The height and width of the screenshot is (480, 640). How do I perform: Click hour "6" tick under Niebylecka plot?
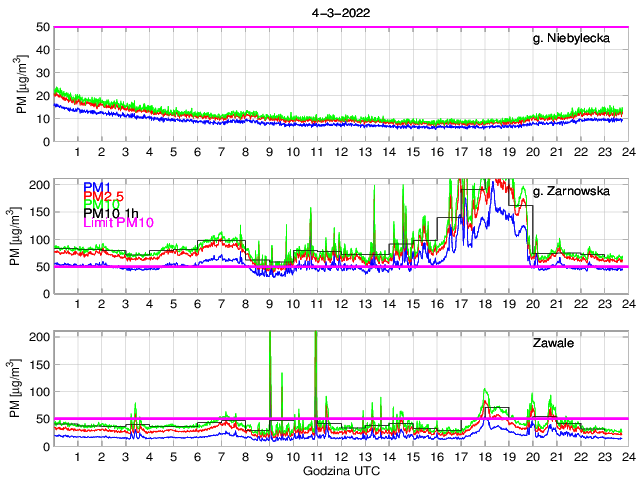[x=198, y=152]
